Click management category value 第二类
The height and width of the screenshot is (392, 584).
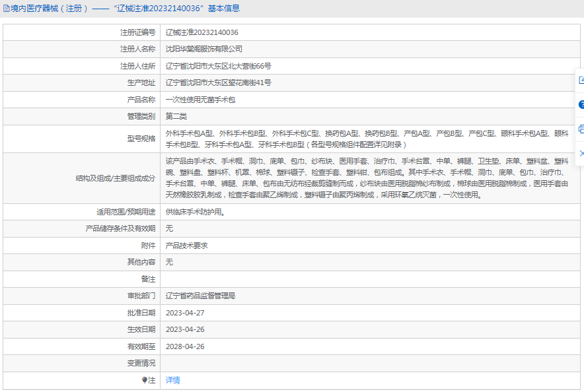point(176,116)
